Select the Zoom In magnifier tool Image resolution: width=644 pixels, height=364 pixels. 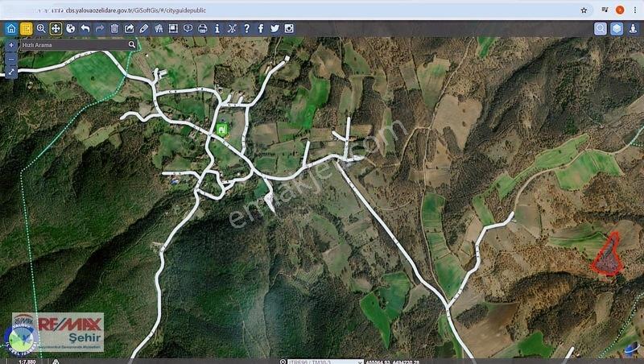click(x=41, y=28)
